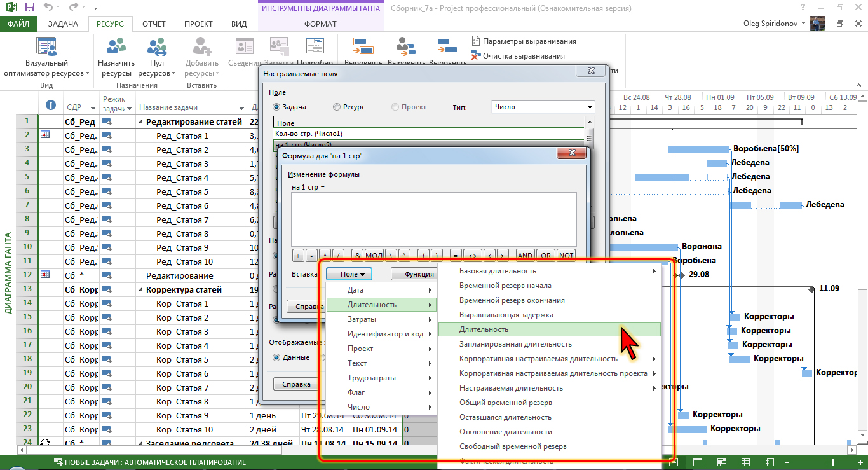Click auto-schedule mode icon in row 1
Image resolution: width=868 pixels, height=470 pixels.
[106, 121]
